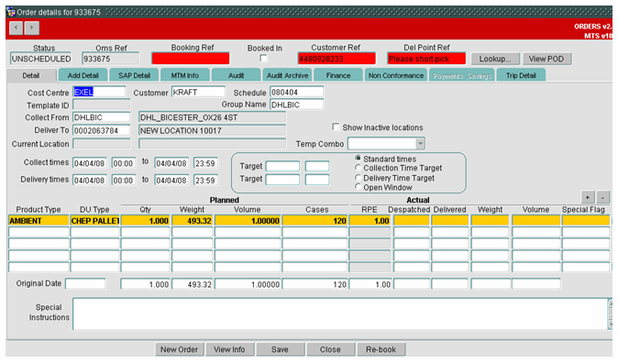Click the DHL_BICESTER_OX26 4ST description field
This screenshot has width=618, height=364.
[212, 117]
